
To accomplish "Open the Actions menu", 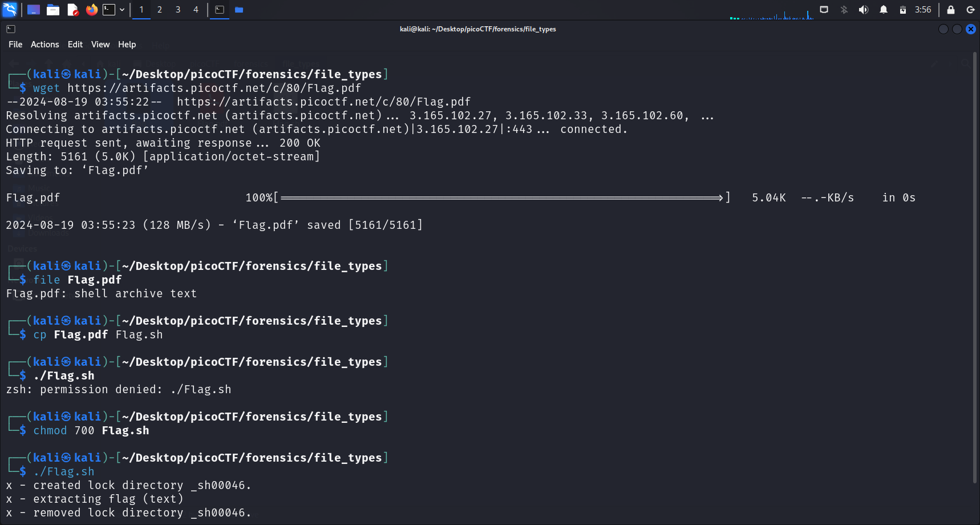I will [x=44, y=45].
